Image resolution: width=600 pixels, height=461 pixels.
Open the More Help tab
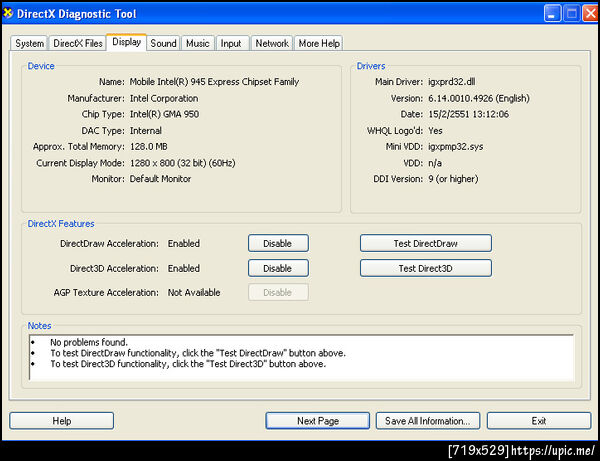319,43
